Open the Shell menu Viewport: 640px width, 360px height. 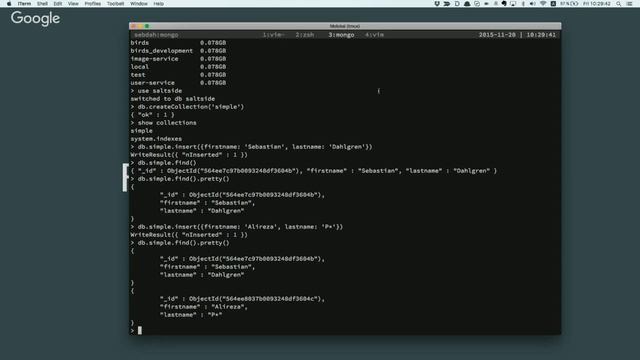coord(42,4)
